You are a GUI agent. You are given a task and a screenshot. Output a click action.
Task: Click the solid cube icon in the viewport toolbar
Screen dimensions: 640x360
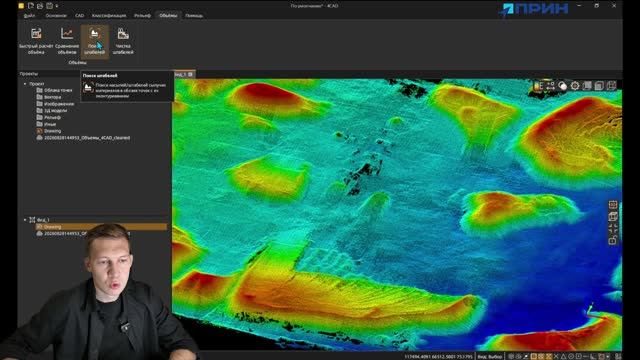tap(599, 86)
